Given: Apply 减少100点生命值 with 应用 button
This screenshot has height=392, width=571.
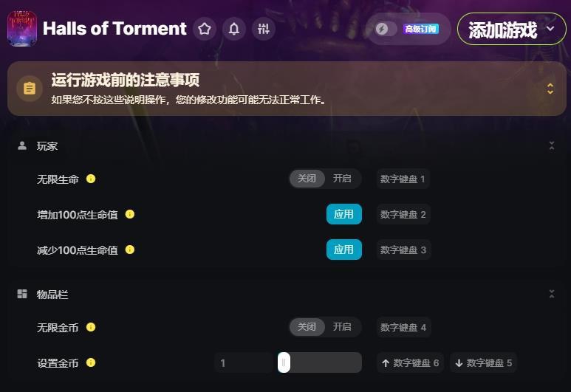Looking at the screenshot, I should [x=343, y=250].
